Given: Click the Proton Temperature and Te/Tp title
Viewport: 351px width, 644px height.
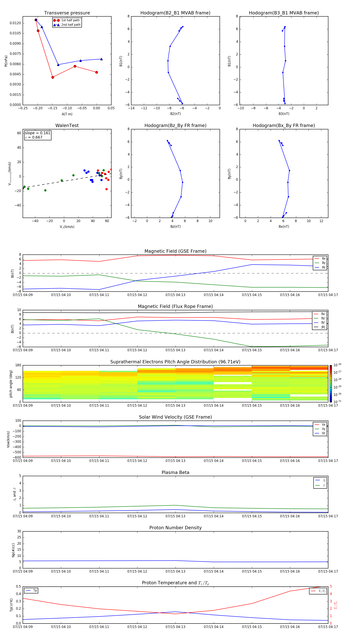Looking at the screenshot, I should coord(175,583).
